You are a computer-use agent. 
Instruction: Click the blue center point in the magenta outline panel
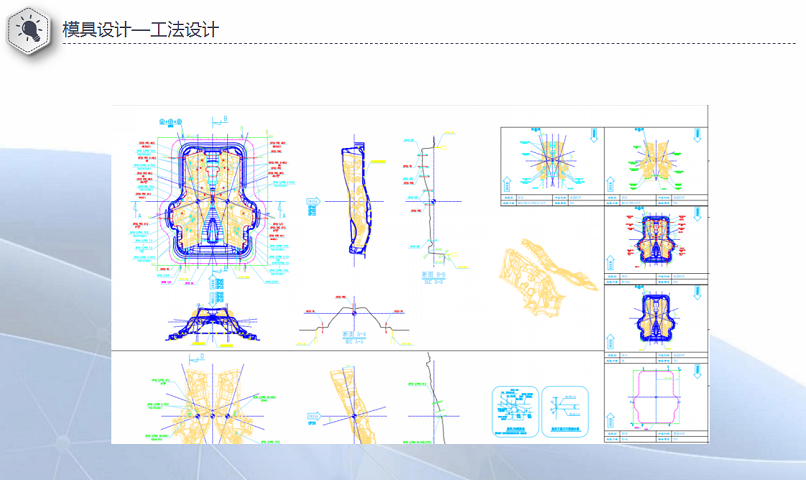[655, 396]
